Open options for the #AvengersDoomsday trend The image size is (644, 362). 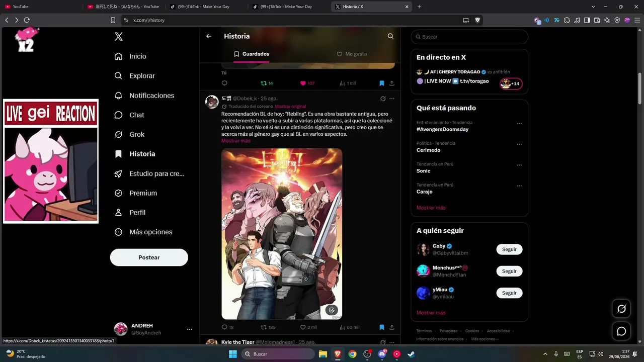(519, 124)
